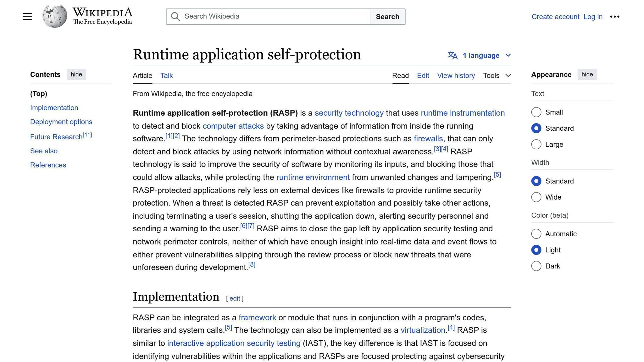Expand the Tools dropdown menu
This screenshot has width=644, height=362.
click(x=497, y=76)
